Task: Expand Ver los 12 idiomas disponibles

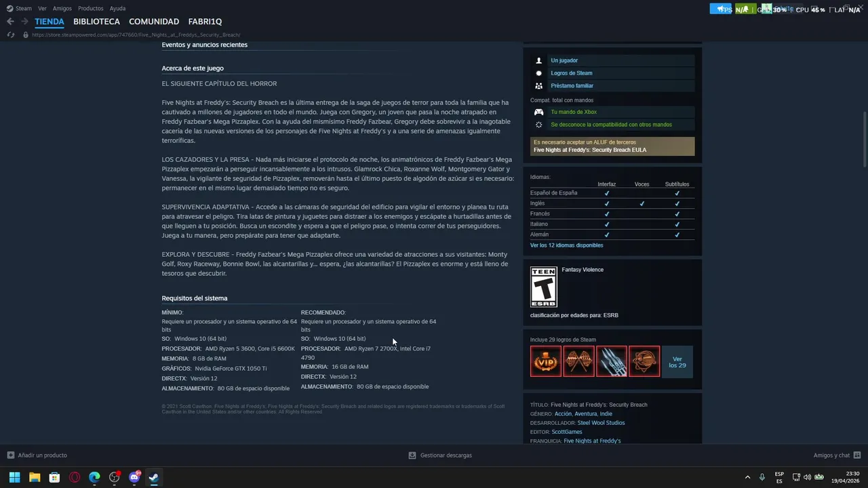Action: (566, 245)
